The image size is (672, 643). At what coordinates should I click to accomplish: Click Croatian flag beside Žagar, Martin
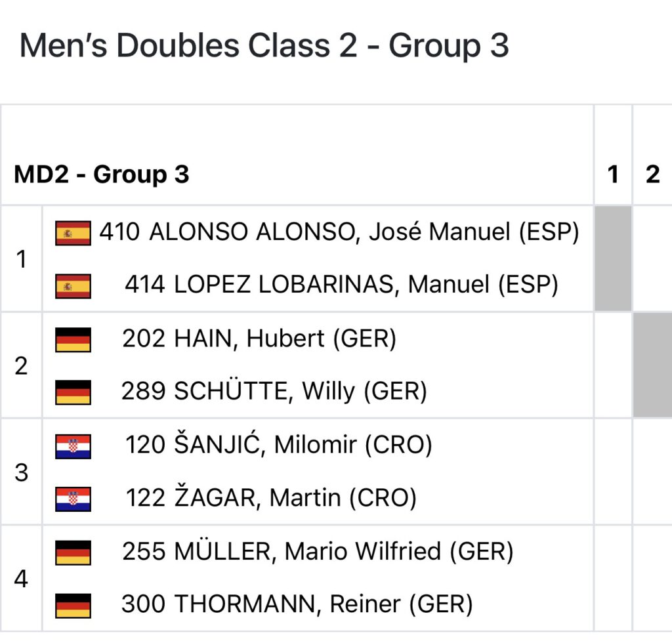click(x=73, y=499)
